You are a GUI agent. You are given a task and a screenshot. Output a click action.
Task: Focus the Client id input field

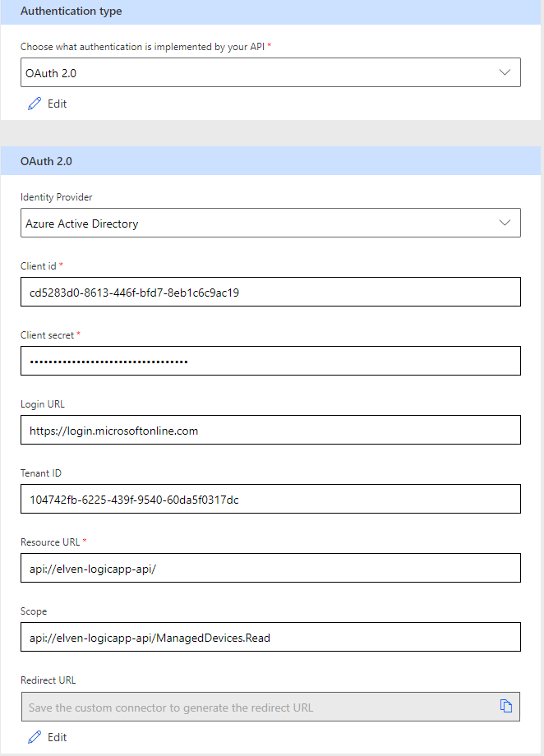270,292
